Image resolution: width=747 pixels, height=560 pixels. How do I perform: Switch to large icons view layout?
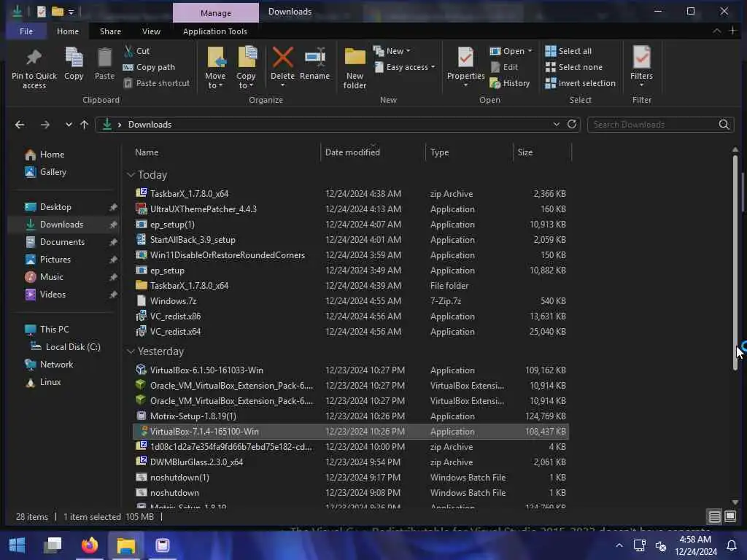pyautogui.click(x=729, y=516)
